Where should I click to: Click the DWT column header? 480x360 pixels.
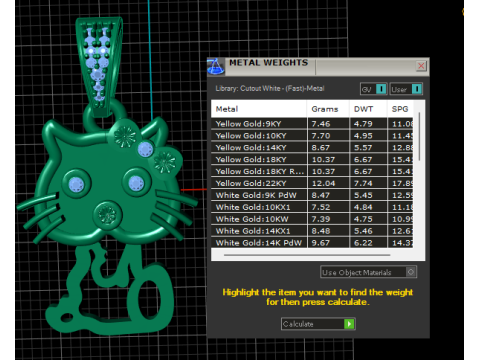(368, 109)
